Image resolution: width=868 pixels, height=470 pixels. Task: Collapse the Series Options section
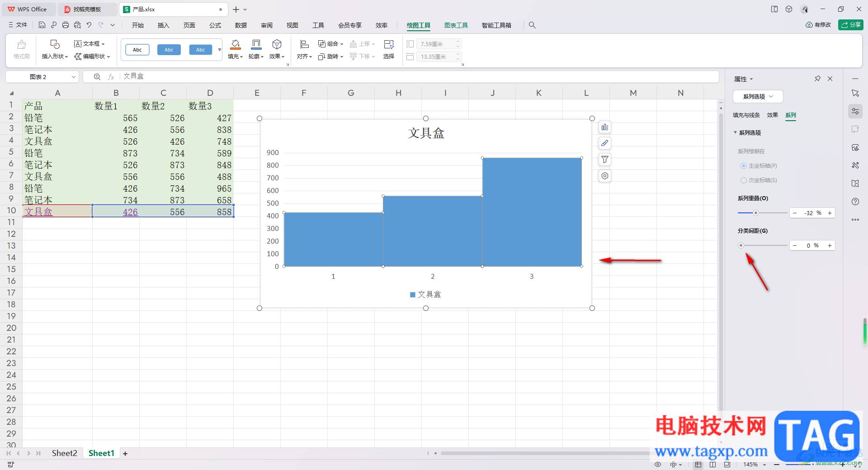[x=736, y=132]
